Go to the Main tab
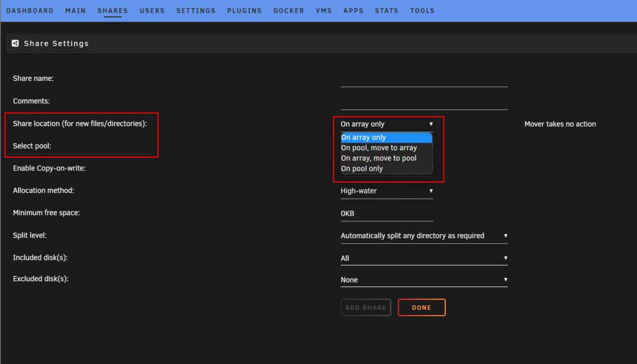Image resolution: width=637 pixels, height=364 pixels. click(76, 11)
